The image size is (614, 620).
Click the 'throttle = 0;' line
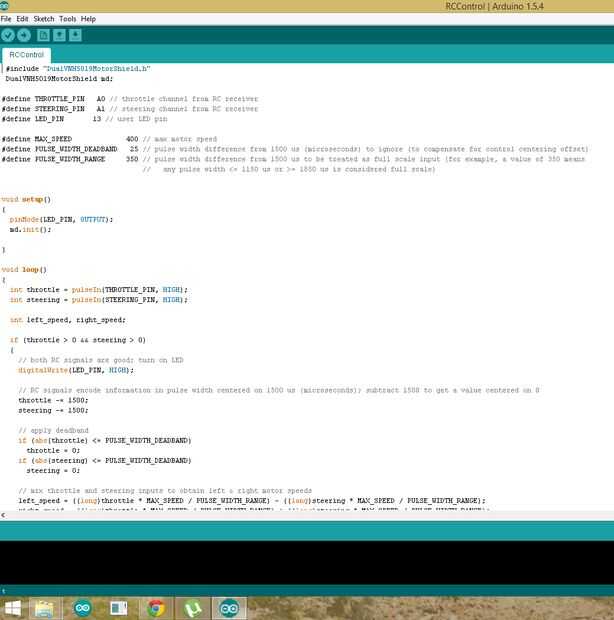click(x=53, y=451)
